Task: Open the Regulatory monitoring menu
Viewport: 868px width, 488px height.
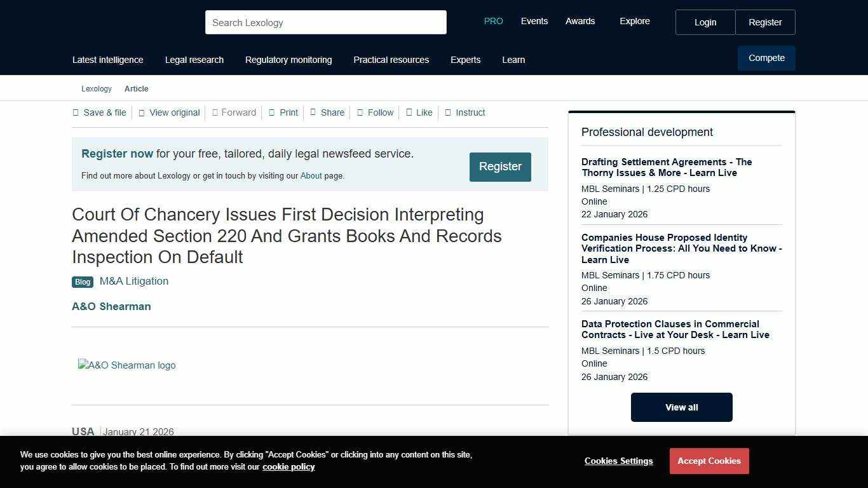Action: (x=288, y=60)
